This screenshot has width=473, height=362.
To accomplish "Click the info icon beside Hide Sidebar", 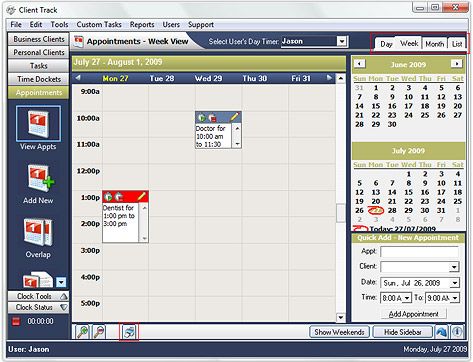I will pos(457,332).
